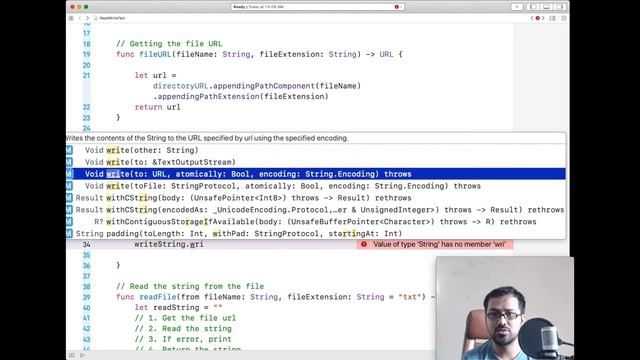Click the red error badge in the activity bar
The image size is (640, 360).
click(397, 7)
